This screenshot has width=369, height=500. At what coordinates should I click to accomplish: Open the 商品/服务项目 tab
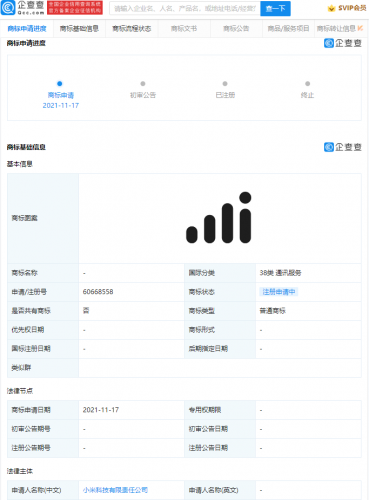coord(289,29)
